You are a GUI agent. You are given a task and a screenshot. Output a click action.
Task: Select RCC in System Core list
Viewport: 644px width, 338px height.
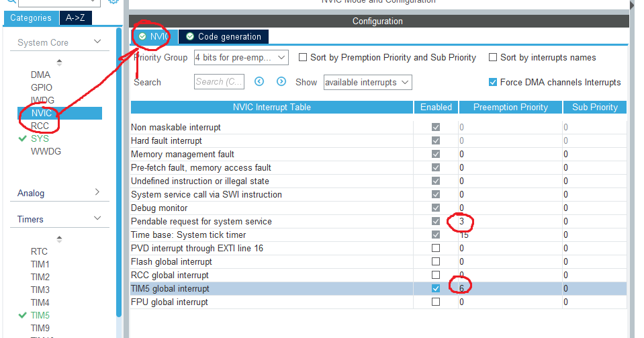[x=40, y=126]
